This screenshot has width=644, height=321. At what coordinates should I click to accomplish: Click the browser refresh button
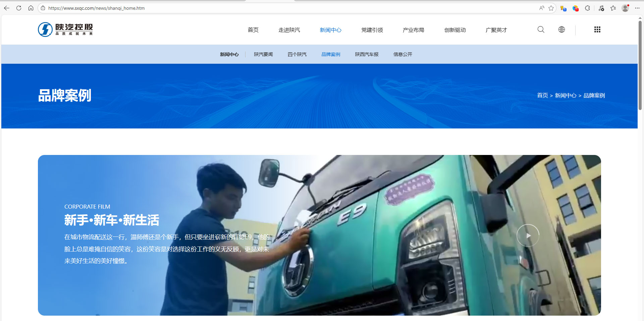click(x=19, y=8)
